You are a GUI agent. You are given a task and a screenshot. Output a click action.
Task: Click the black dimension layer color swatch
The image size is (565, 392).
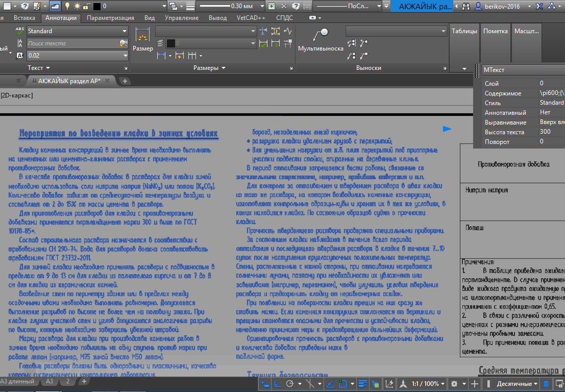171,43
